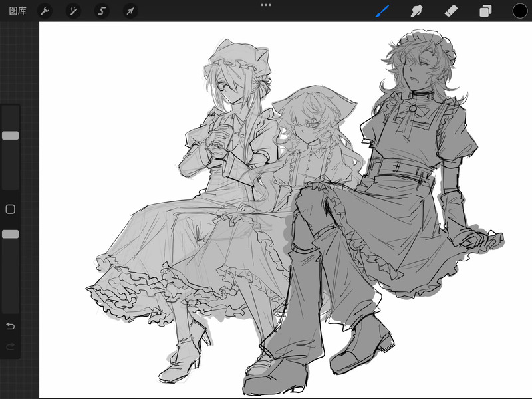Open the 图库 gallery
532x399 pixels.
[18, 11]
